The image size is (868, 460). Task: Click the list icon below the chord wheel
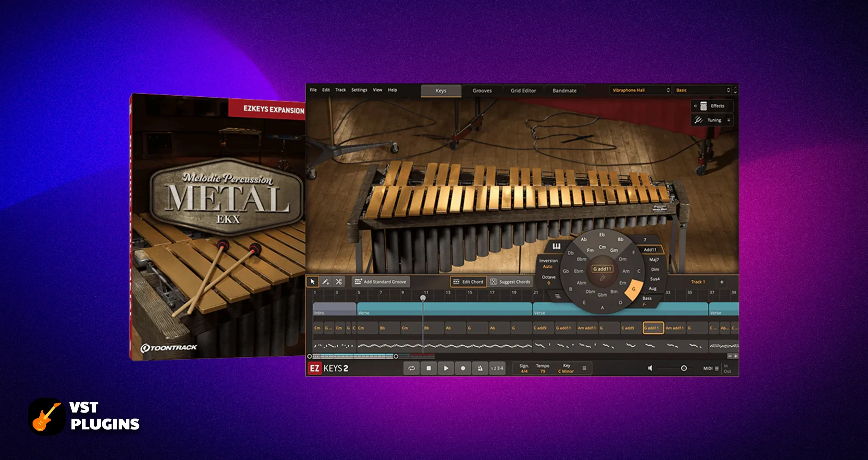(557, 296)
